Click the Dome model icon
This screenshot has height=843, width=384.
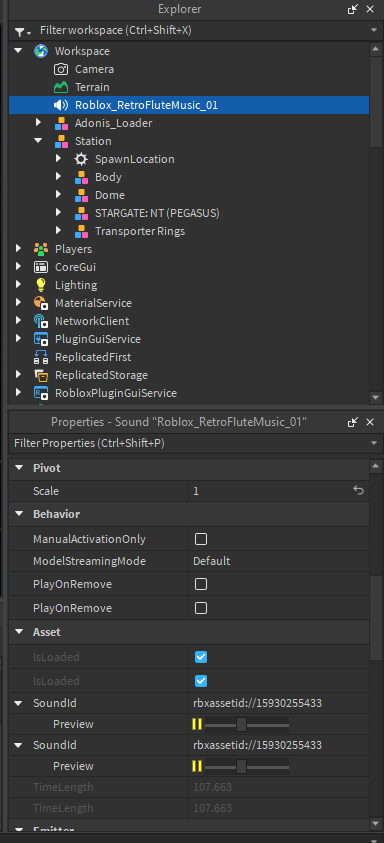click(81, 195)
